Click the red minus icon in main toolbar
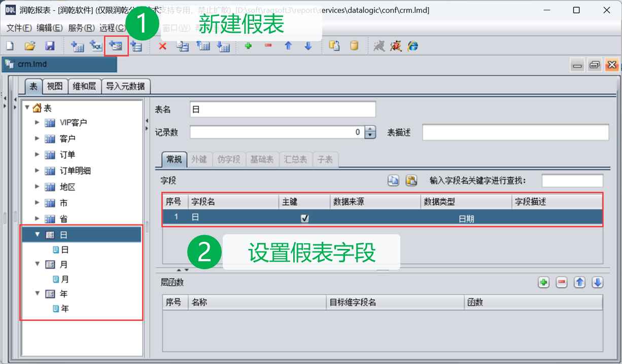This screenshot has width=622, height=364. coord(268,46)
